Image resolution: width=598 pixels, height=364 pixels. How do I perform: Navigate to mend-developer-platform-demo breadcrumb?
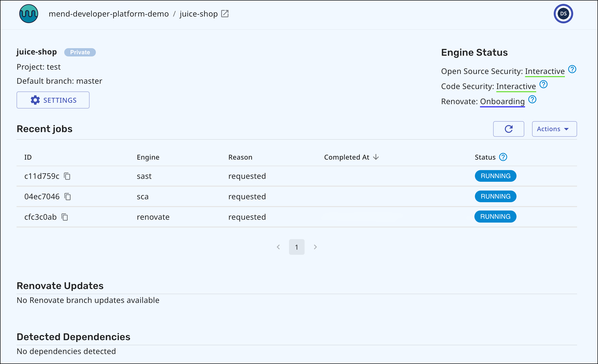109,14
